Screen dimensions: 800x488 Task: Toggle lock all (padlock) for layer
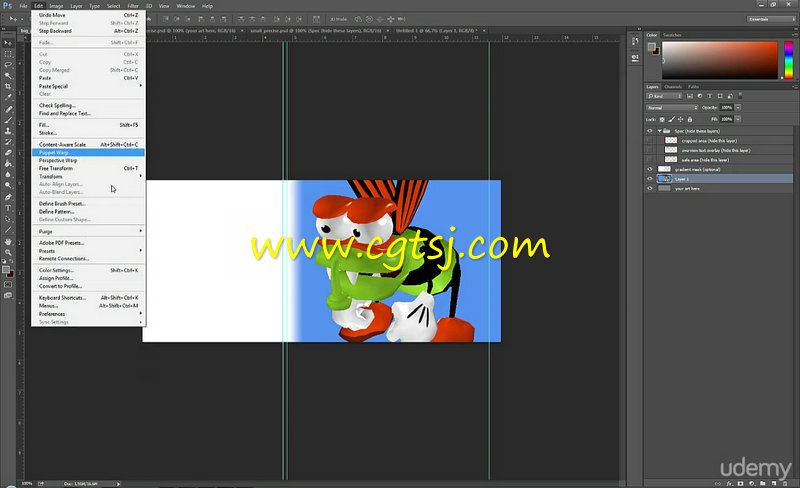[x=690, y=119]
